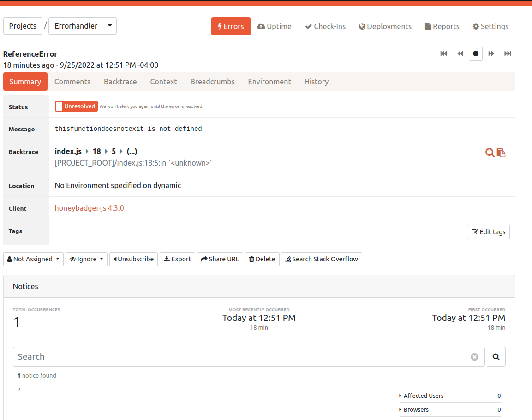Open the Breadcrumbs tab
Image resolution: width=532 pixels, height=420 pixels.
(212, 82)
